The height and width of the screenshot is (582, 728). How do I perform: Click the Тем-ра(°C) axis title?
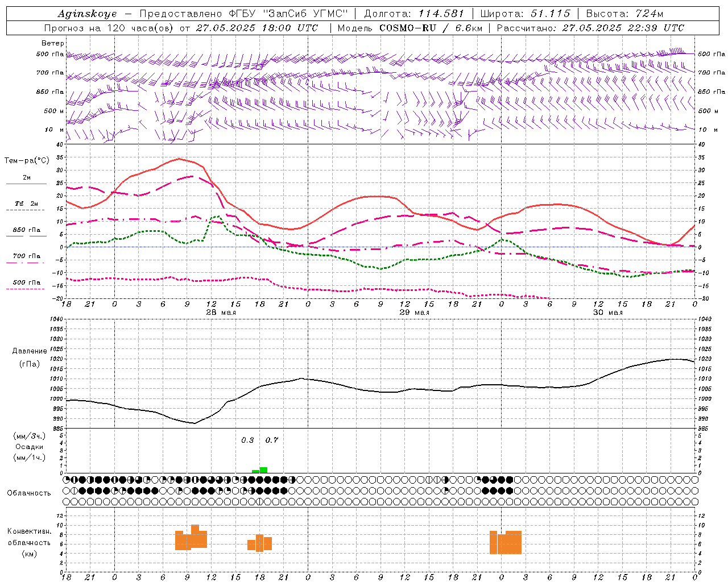coord(27,160)
